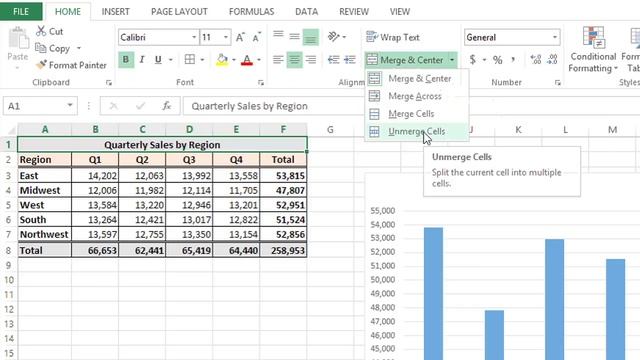Open the font size 11 dropdown

coord(226,37)
